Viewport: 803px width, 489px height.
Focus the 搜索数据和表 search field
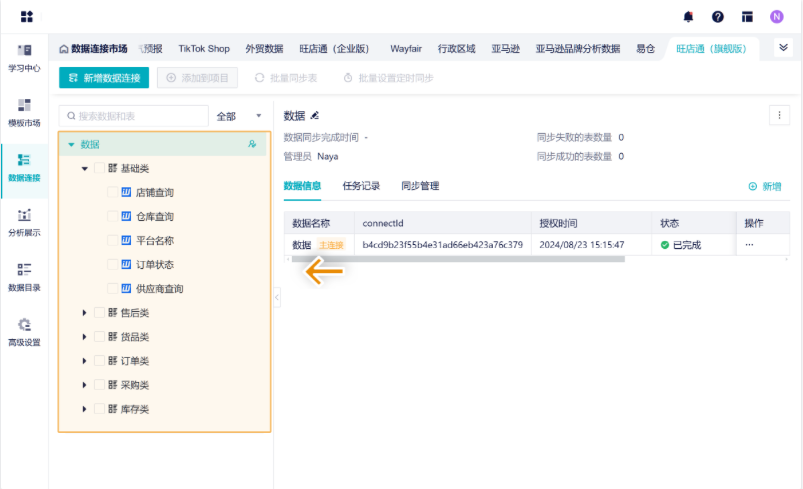tap(134, 116)
